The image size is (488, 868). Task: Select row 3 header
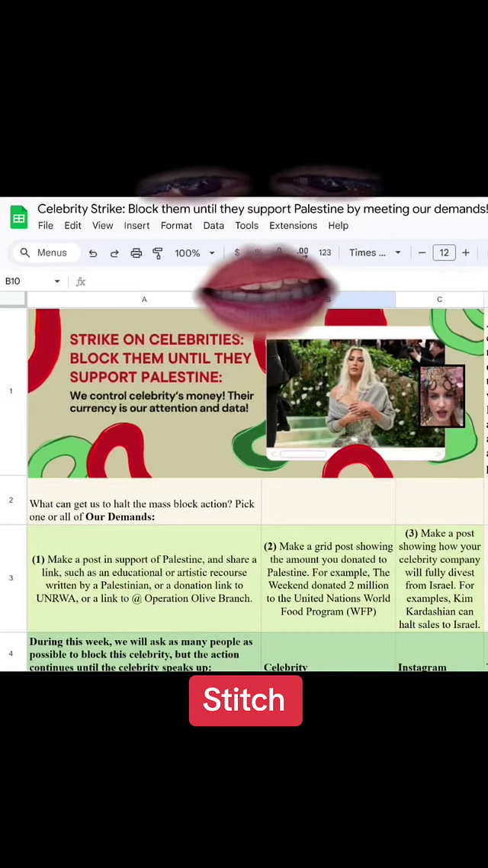pos(13,578)
